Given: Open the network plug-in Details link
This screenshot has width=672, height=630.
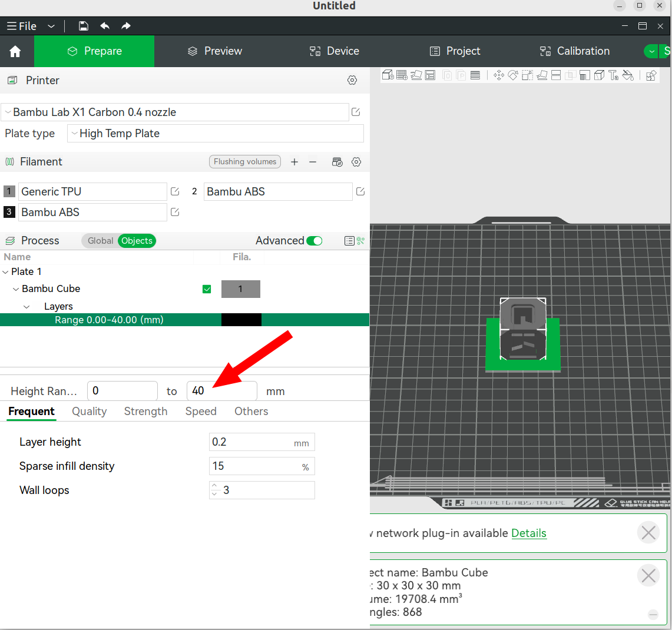Looking at the screenshot, I should 529,533.
